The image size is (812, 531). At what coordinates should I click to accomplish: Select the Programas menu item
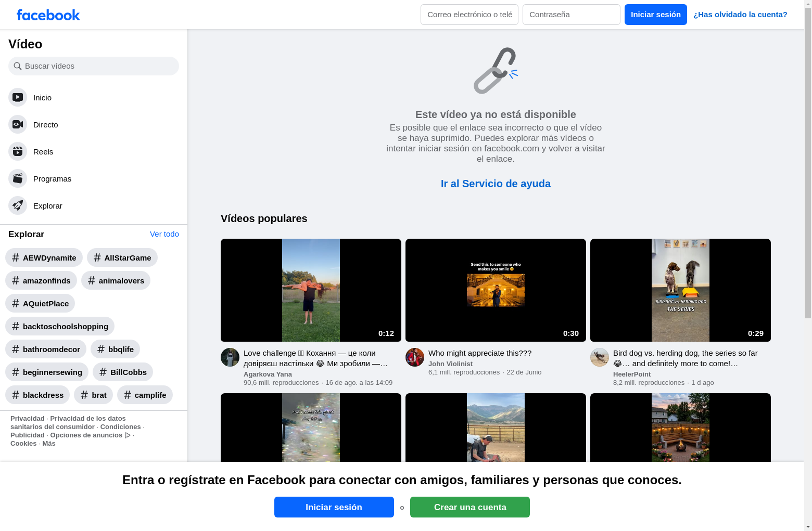click(x=94, y=178)
